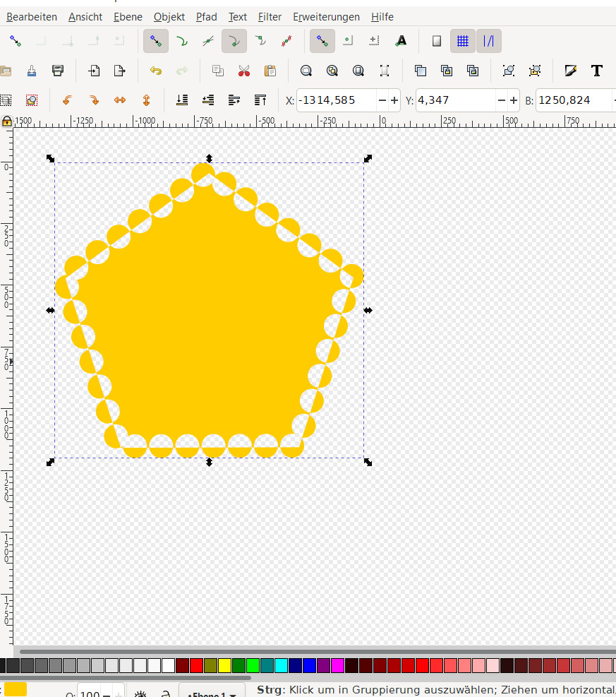This screenshot has width=616, height=697.
Task: Click the undo arrow icon
Action: coord(156,71)
